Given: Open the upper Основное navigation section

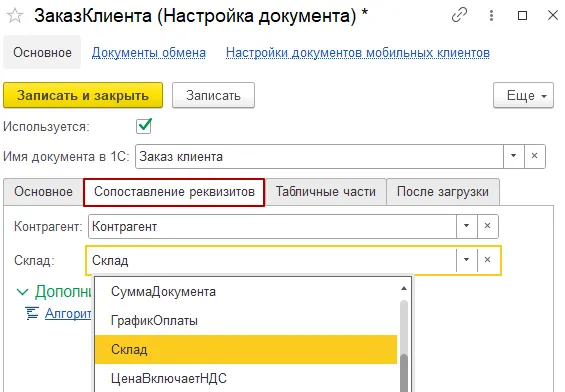Looking at the screenshot, I should [42, 53].
